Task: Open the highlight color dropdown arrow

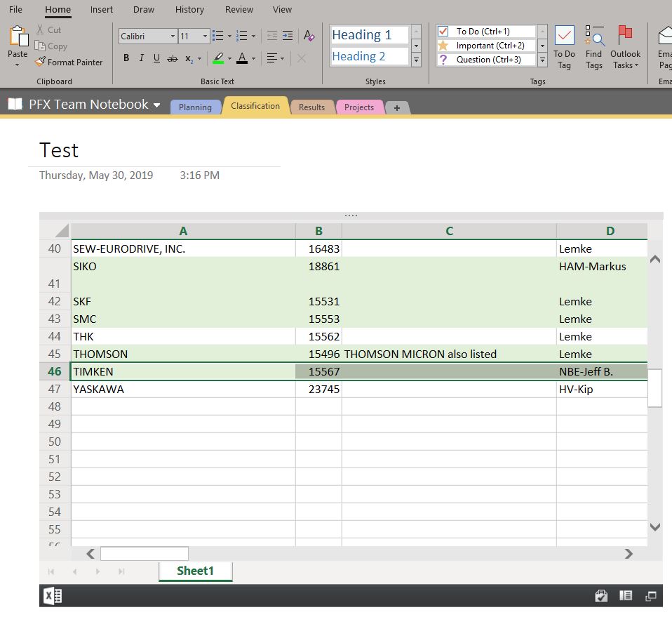Action: point(229,58)
